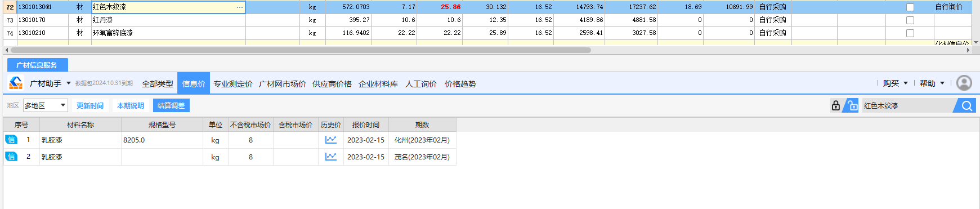Click the 期数 column header
Screen dimensions: 980x209
pos(422,124)
